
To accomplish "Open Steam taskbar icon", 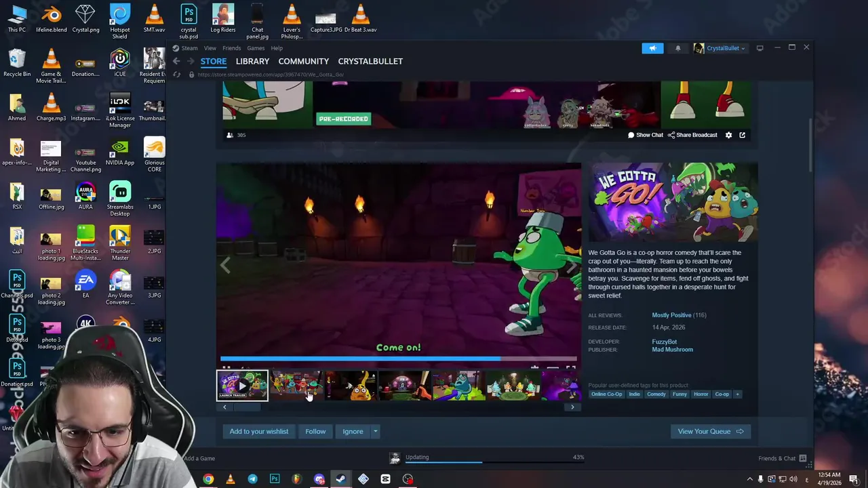I will 340,479.
